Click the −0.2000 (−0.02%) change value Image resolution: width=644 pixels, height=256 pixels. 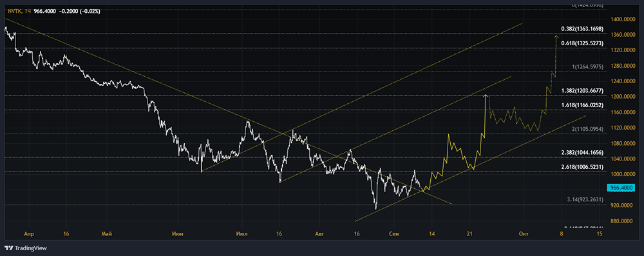[80, 12]
